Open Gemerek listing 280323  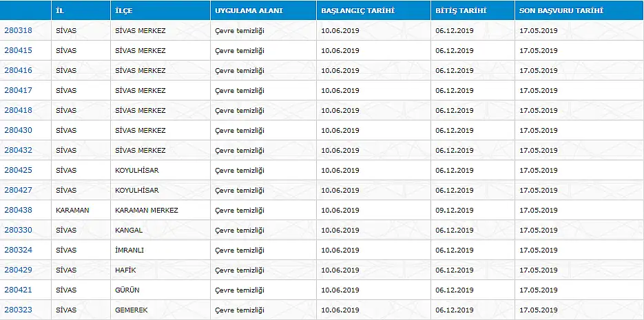[18, 310]
